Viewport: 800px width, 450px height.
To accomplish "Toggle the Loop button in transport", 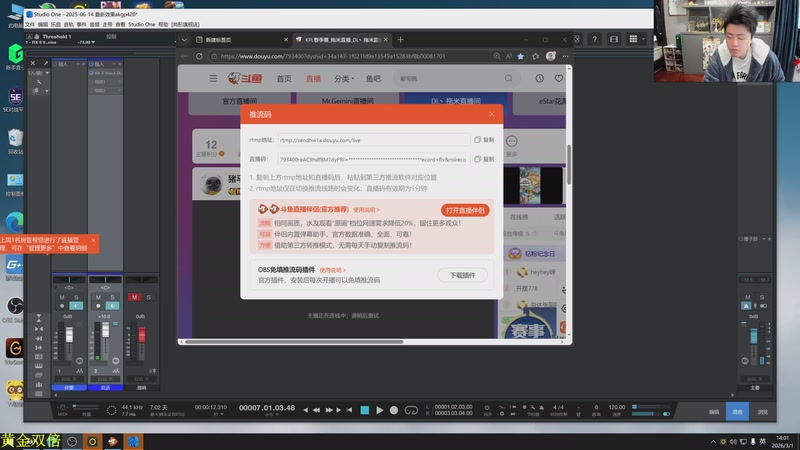I will [x=411, y=410].
